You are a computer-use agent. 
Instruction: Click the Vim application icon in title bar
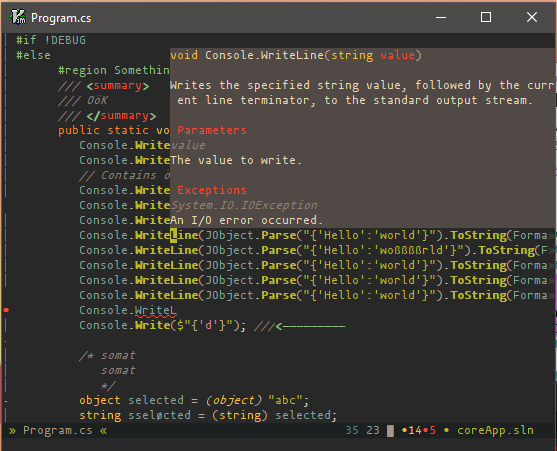tap(18, 17)
